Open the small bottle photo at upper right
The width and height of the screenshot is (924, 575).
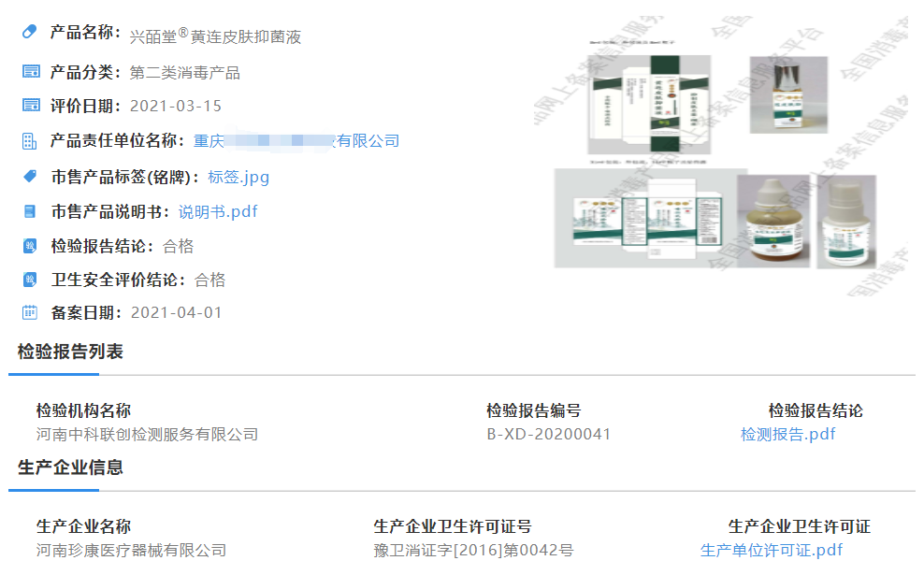click(x=788, y=94)
